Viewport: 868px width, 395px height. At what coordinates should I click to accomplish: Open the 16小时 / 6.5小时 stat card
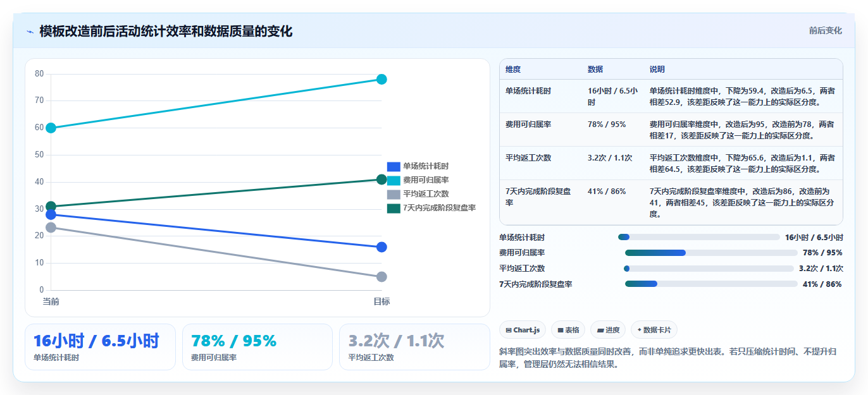[101, 347]
